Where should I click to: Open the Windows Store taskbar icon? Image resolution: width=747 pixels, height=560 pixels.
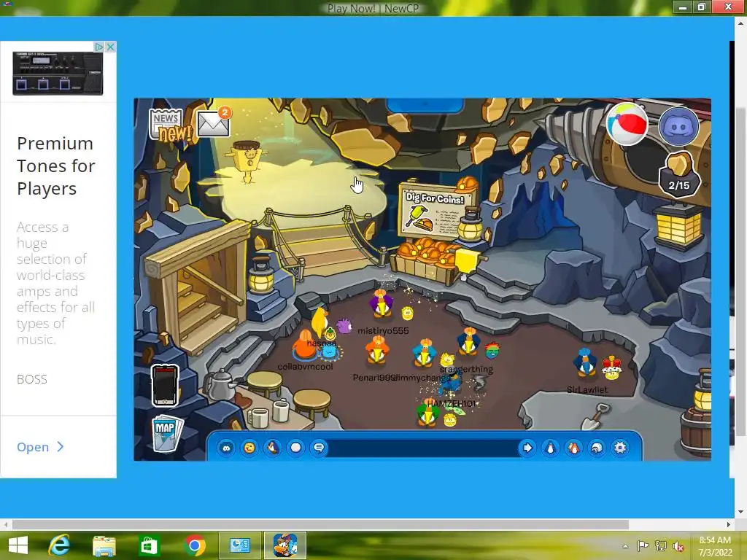tap(149, 545)
